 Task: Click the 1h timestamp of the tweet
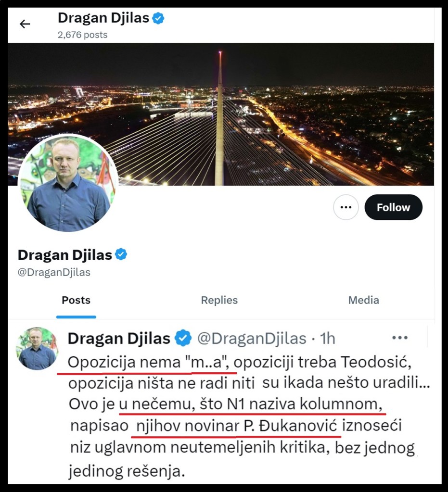tap(327, 339)
